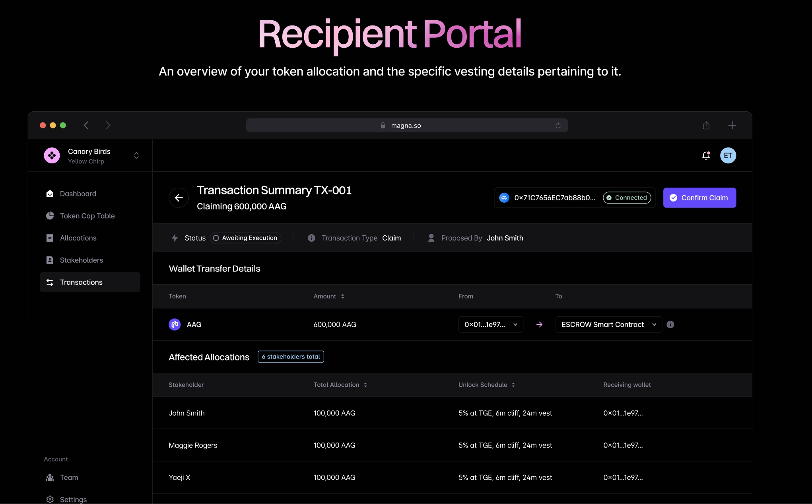Open a new browser tab with plus icon
The height and width of the screenshot is (504, 812).
(732, 126)
